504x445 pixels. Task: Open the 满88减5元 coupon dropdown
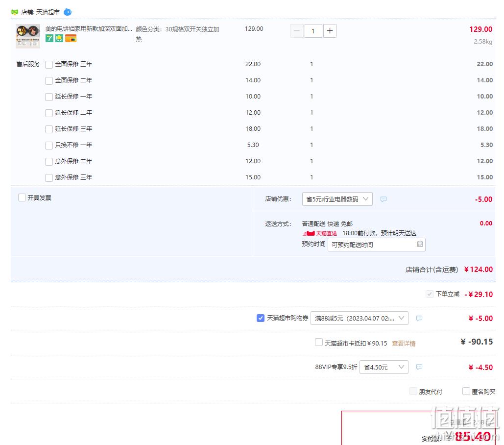coord(360,318)
